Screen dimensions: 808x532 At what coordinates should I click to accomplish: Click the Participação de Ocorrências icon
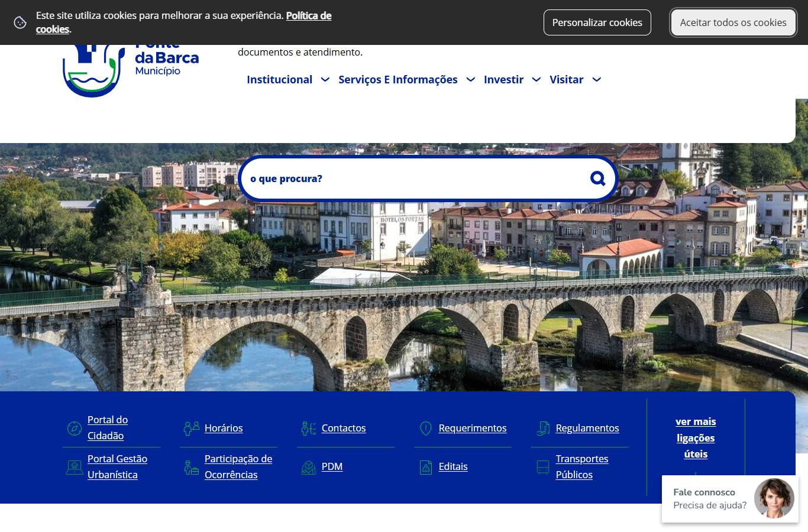point(191,468)
